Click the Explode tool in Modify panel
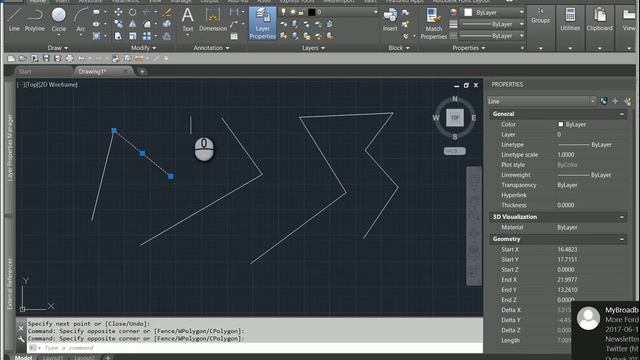This screenshot has height=360, width=640. [x=167, y=24]
